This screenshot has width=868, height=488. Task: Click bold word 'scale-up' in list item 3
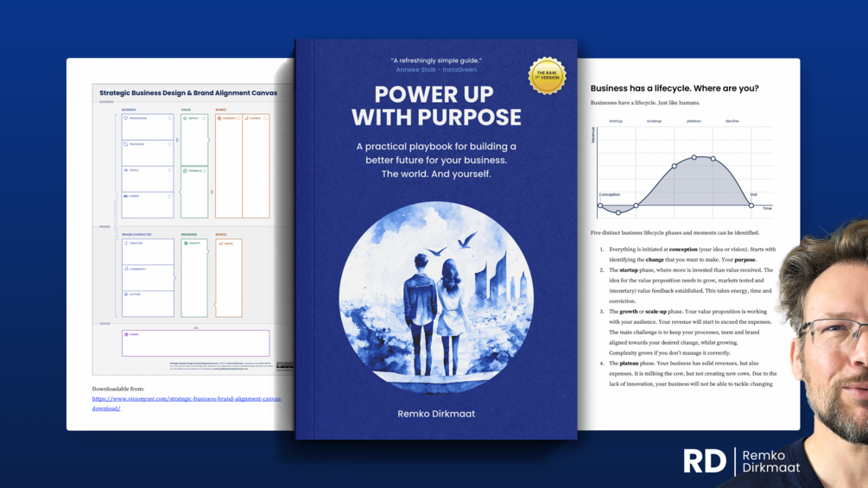tap(656, 312)
